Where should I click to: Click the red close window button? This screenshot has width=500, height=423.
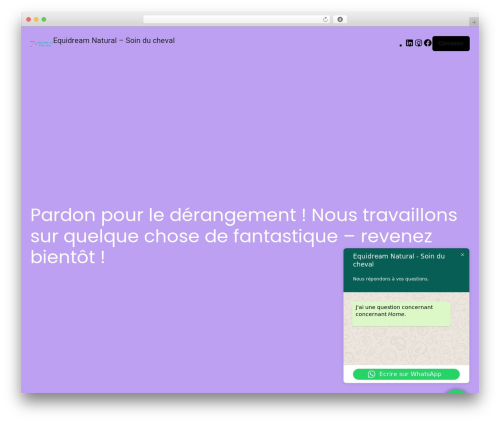coord(29,19)
